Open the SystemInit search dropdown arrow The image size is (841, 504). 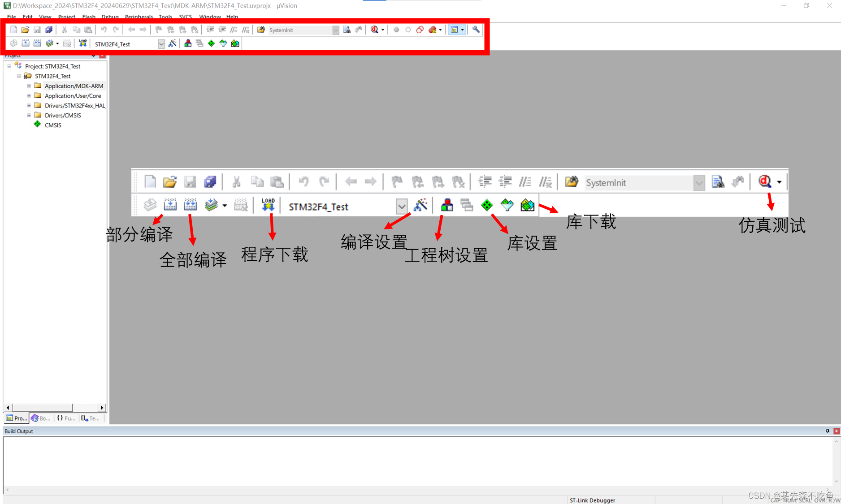coord(336,30)
